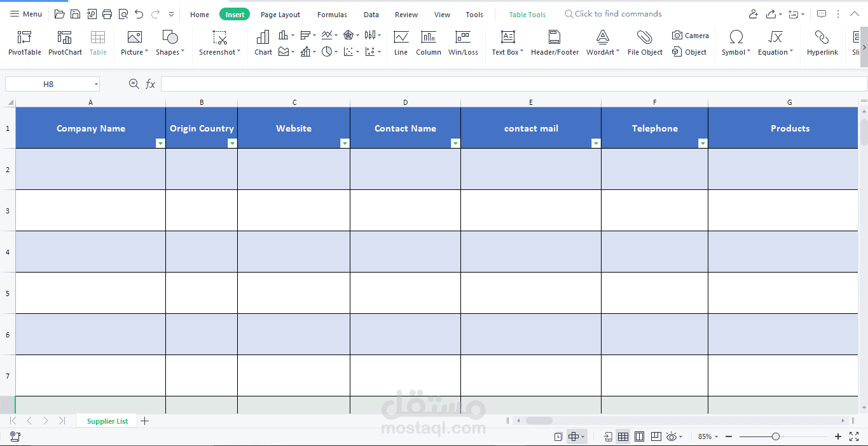Select column G header
The width and height of the screenshot is (868, 446).
789,102
